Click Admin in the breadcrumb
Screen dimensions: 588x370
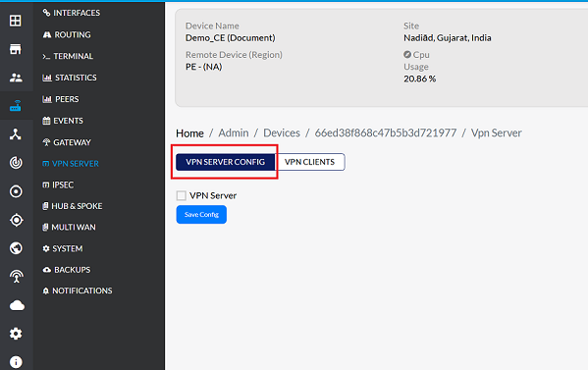234,133
